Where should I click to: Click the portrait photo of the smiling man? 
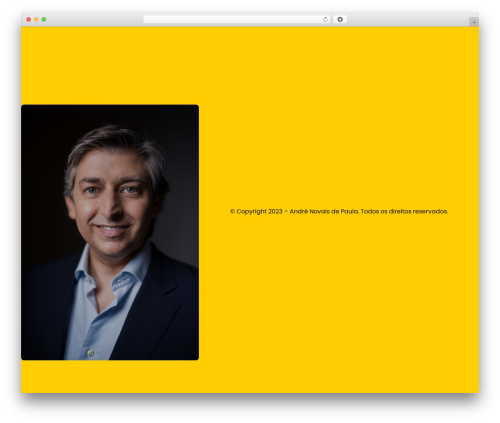(110, 232)
